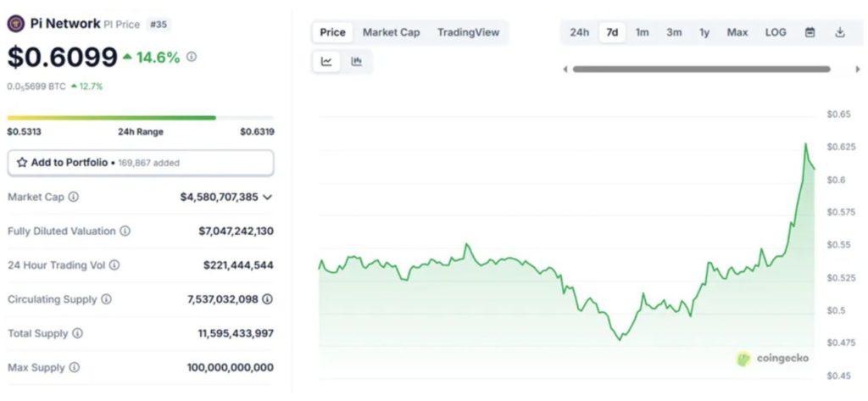
Task: Click the chart range scrollbar
Action: point(701,69)
